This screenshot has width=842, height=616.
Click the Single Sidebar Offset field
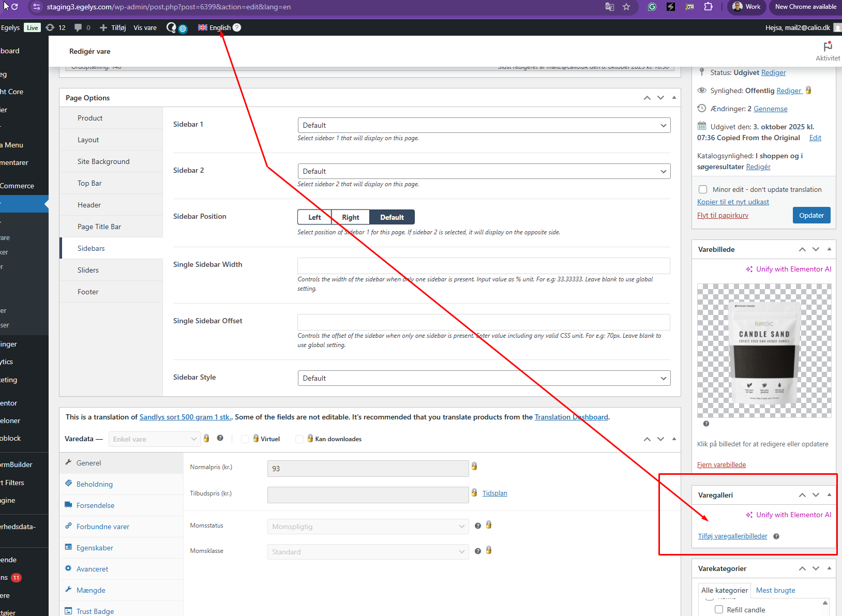click(x=484, y=322)
